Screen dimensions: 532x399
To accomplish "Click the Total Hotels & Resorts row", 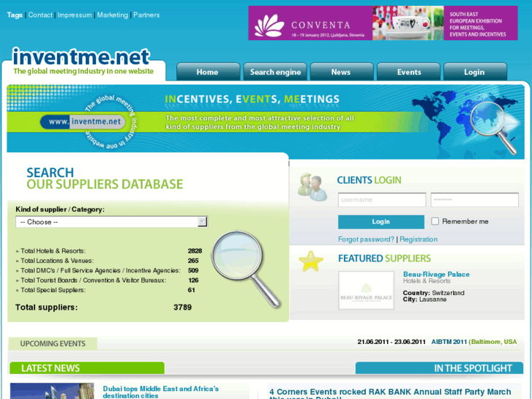I will (x=109, y=251).
